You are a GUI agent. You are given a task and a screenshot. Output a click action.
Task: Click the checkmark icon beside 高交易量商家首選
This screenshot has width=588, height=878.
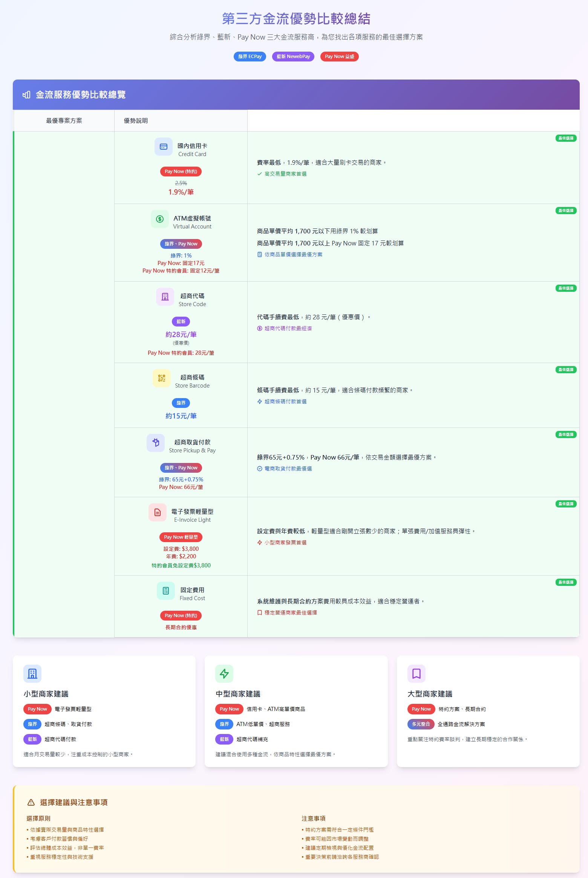[x=259, y=174]
